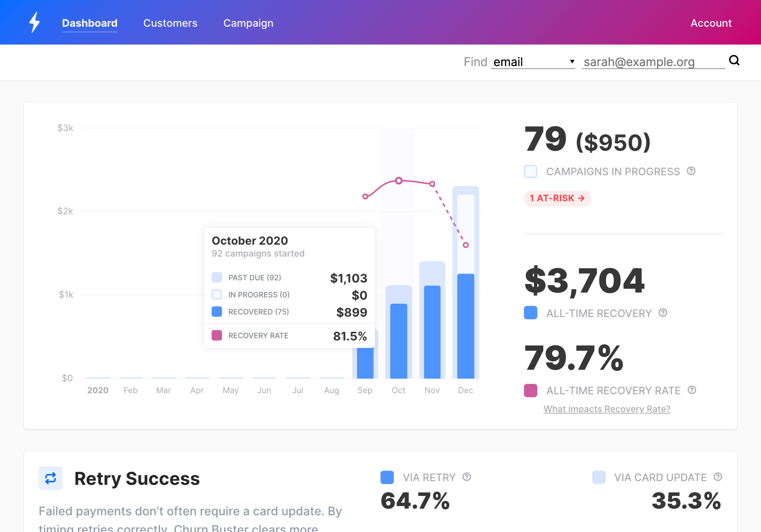Screen dimensions: 761x532
Task: Open the Account menu
Action: (x=711, y=23)
